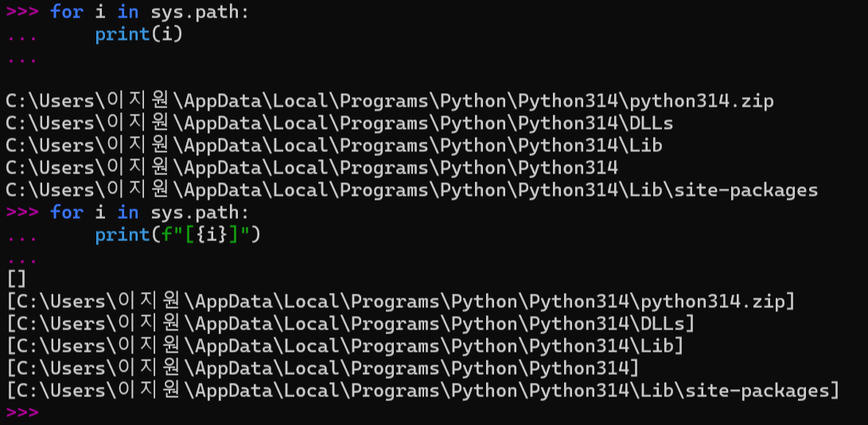
Task: Select the bracketed site-packages] output line
Action: click(x=423, y=391)
